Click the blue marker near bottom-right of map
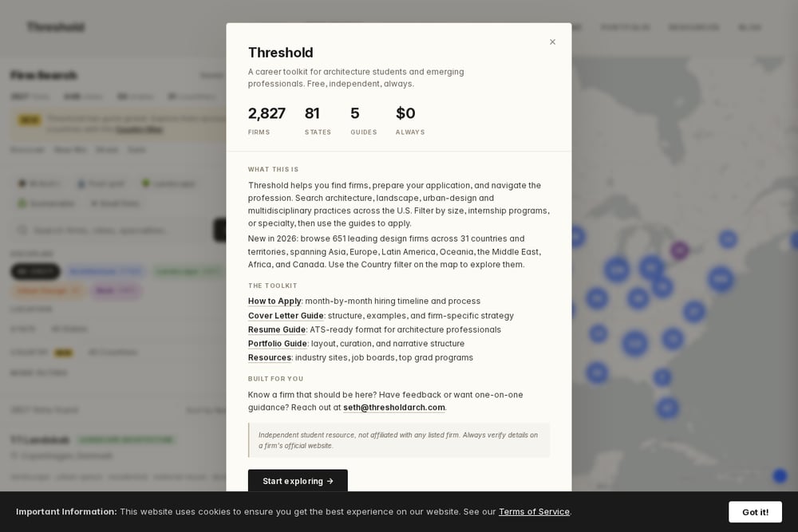This screenshot has width=798, height=532. [x=780, y=476]
